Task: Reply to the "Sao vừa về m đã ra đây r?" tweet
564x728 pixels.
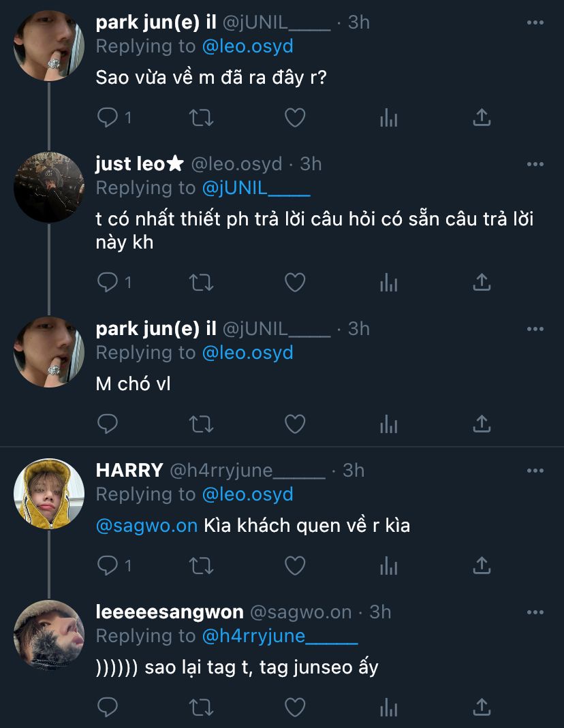Action: tap(108, 118)
